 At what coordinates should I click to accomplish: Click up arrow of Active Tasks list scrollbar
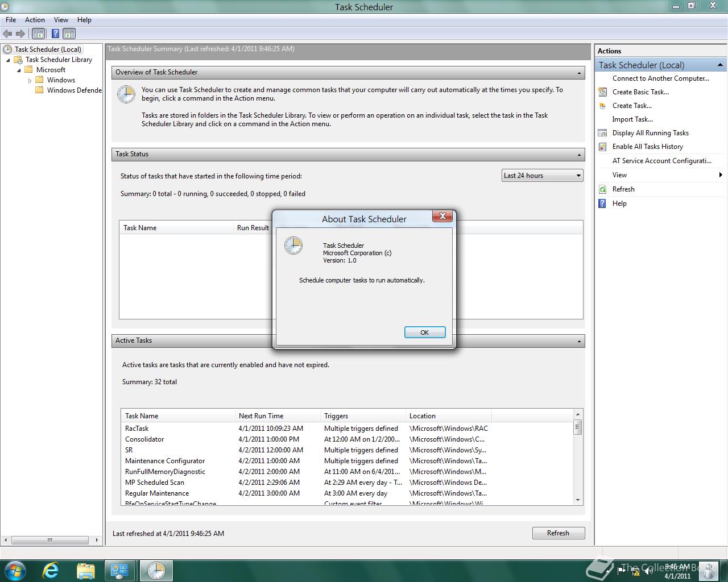click(578, 414)
